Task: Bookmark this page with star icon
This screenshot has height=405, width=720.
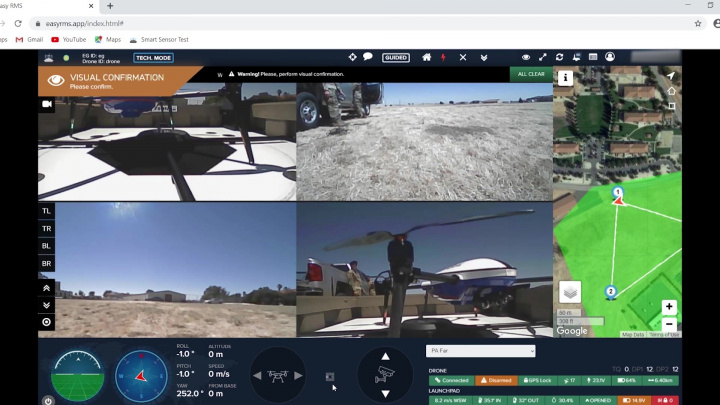Action: (698, 23)
